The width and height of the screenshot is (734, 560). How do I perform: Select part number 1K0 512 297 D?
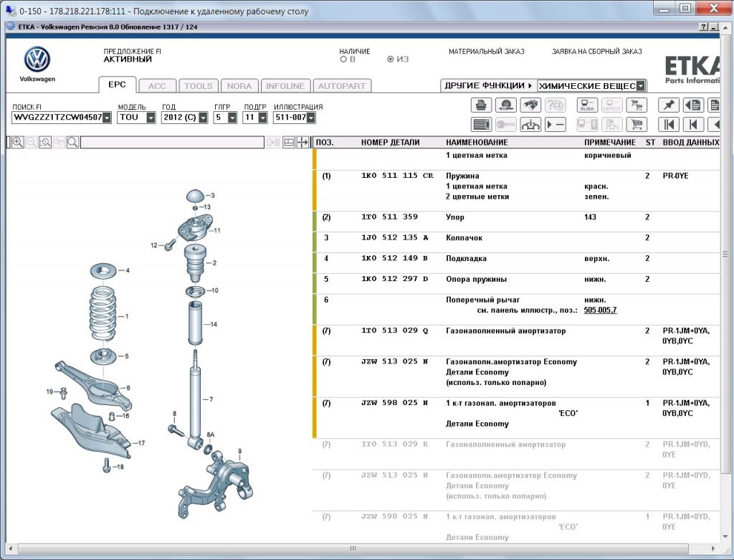coord(395,279)
